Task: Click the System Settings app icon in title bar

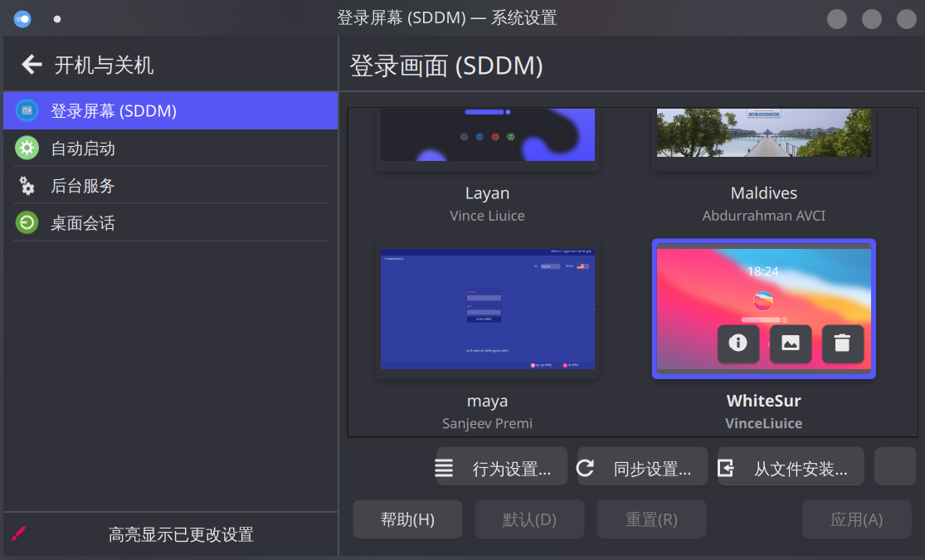Action: point(22,18)
